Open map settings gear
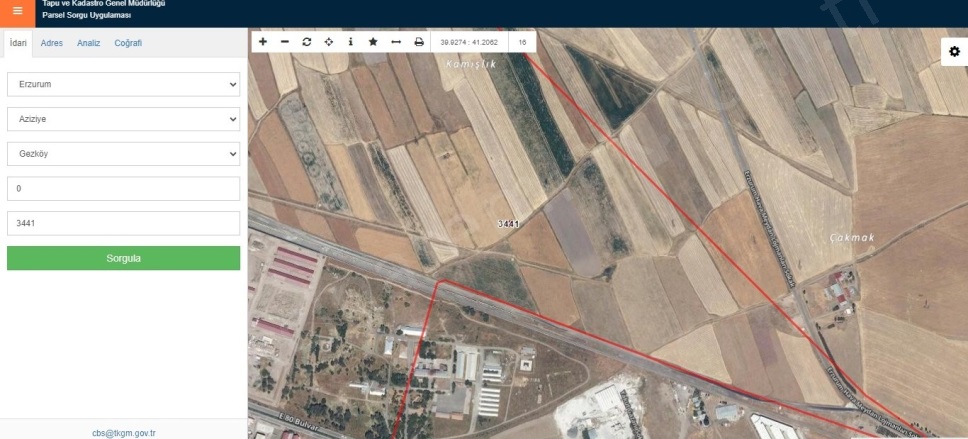The image size is (968, 439). coord(953,52)
